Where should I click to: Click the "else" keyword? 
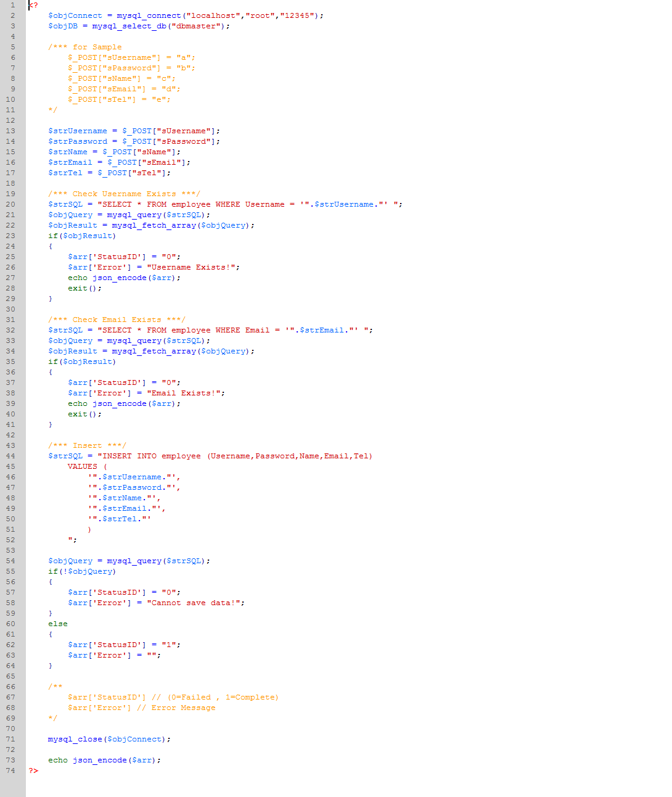point(58,624)
